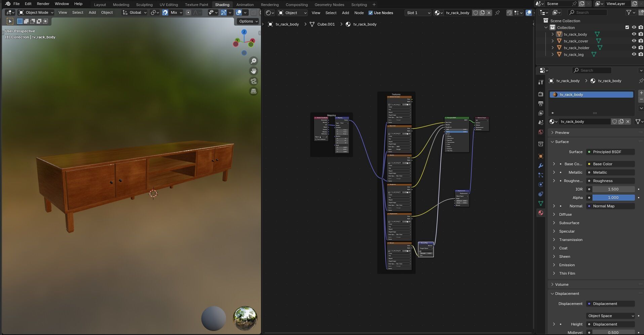Hide tv_rack_holder with its eye icon
Viewport: 644px width, 335px height.
coord(634,48)
